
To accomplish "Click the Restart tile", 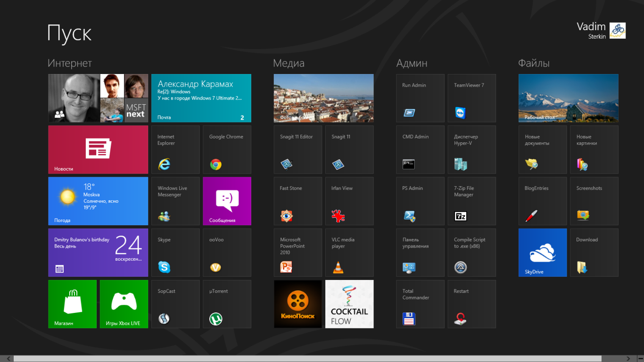I will click(x=471, y=304).
